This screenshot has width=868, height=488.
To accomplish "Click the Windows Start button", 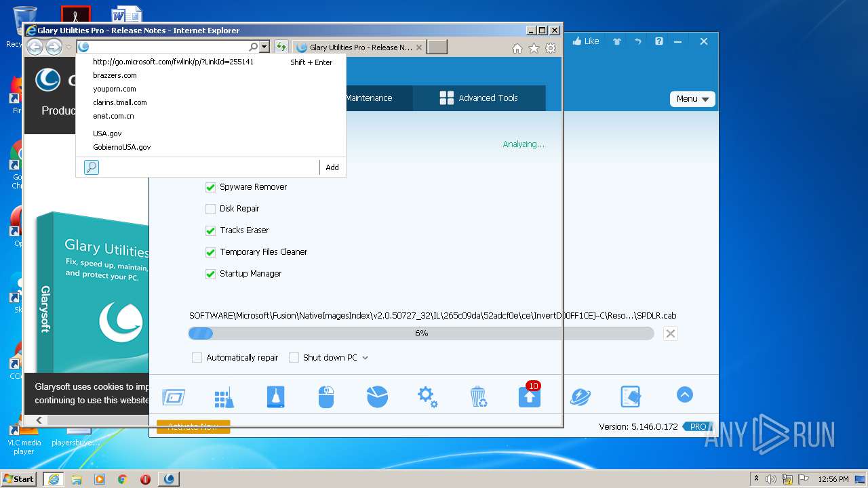I will coord(18,479).
